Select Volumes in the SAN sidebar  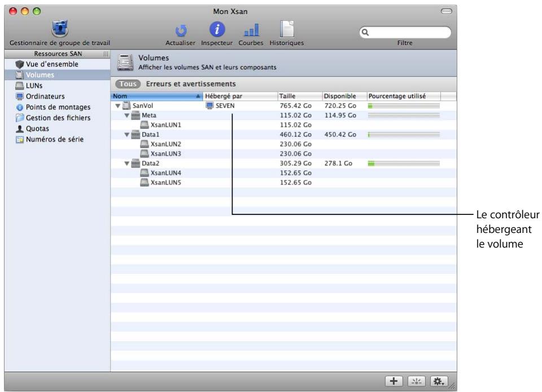click(x=58, y=75)
